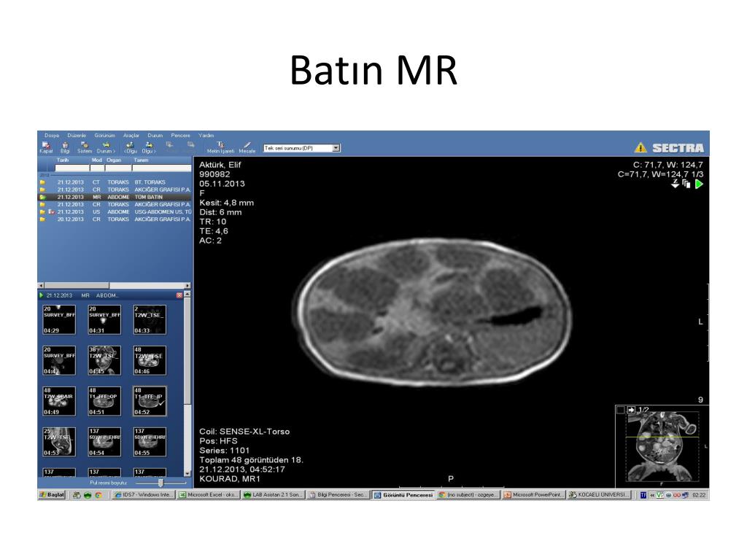The image size is (747, 560).
Task: Click the open folder icon on TÜM BATIN row
Action: coord(42,197)
